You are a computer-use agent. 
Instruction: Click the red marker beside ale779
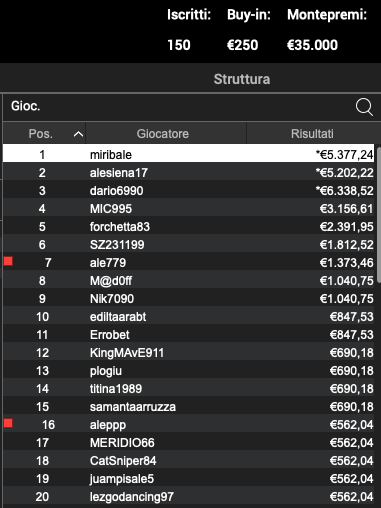tap(8, 261)
